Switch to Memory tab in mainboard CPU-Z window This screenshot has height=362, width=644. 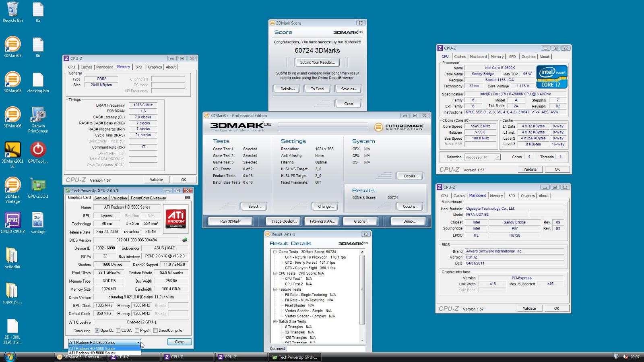click(496, 196)
